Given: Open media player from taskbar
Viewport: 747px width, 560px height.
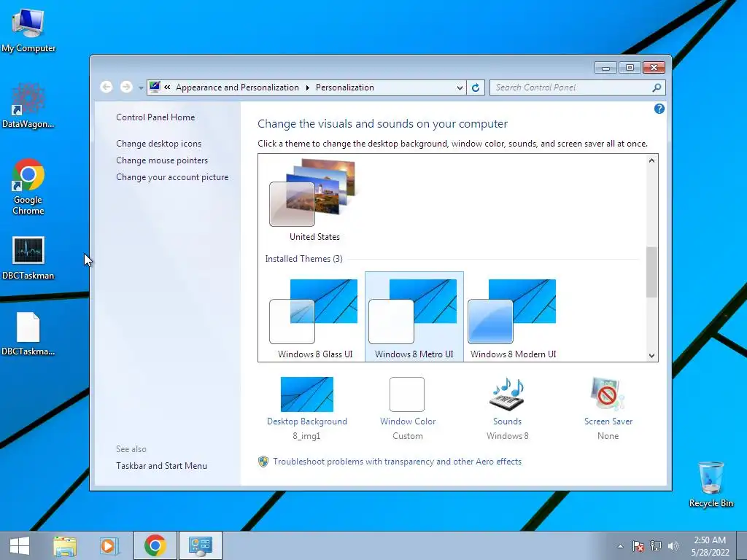Looking at the screenshot, I should pos(109,545).
